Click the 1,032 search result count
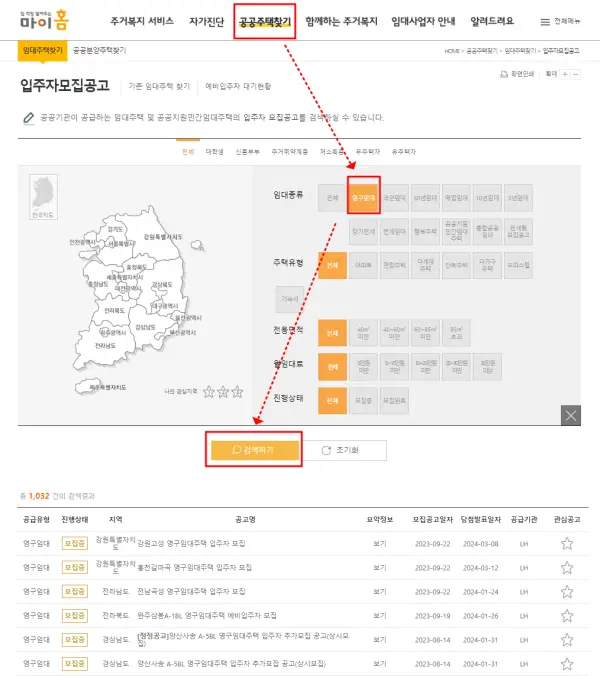The height and width of the screenshot is (676, 600). (x=39, y=496)
